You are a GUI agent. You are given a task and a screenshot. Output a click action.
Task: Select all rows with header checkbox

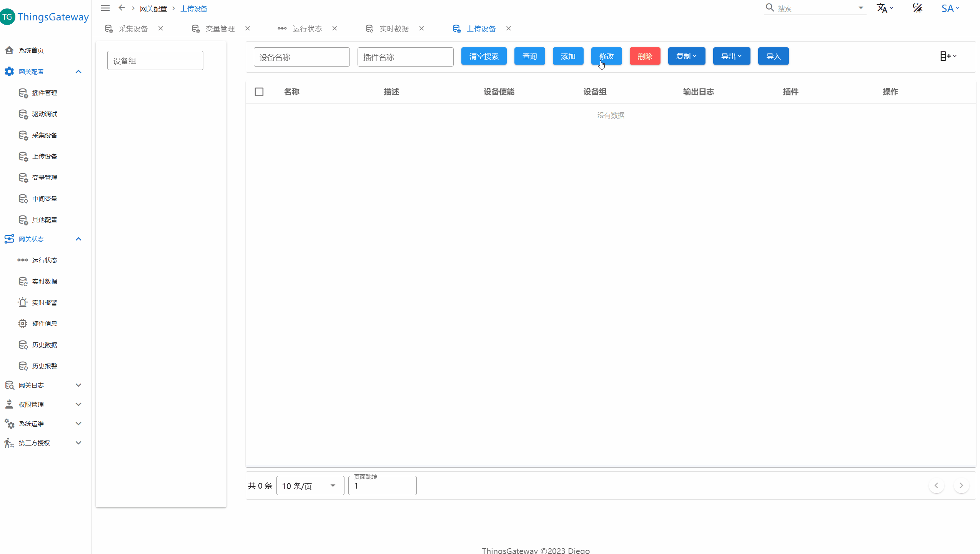259,92
